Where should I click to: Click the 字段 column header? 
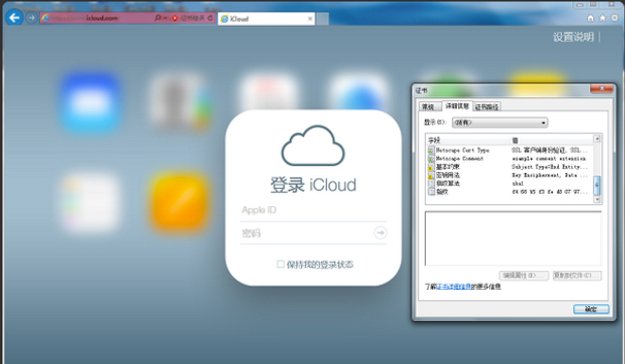(468, 140)
